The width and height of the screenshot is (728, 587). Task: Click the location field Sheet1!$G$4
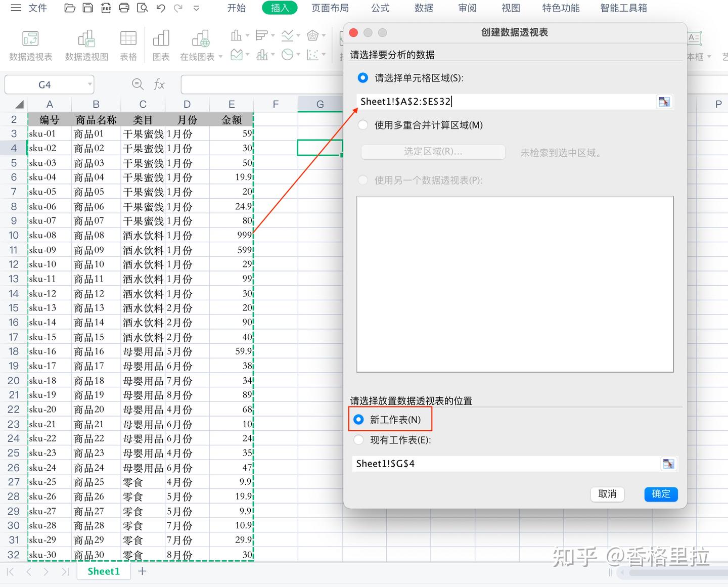pos(506,464)
